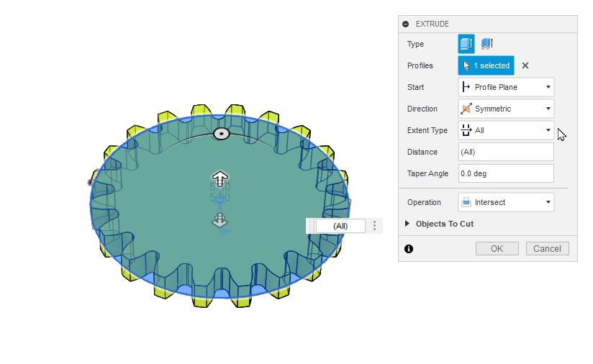
Task: Click the Distance input field
Action: click(506, 152)
